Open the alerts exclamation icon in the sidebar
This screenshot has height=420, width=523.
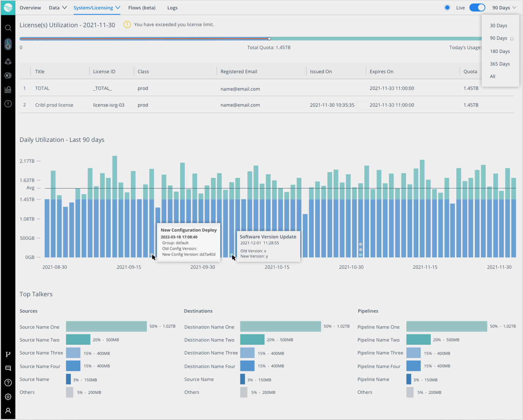coord(8,104)
